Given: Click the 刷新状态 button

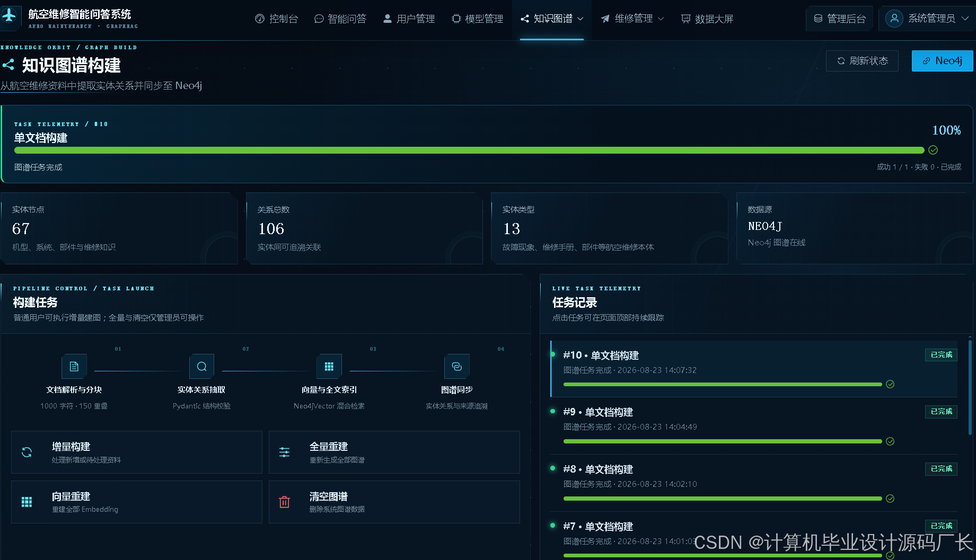Looking at the screenshot, I should tap(862, 61).
